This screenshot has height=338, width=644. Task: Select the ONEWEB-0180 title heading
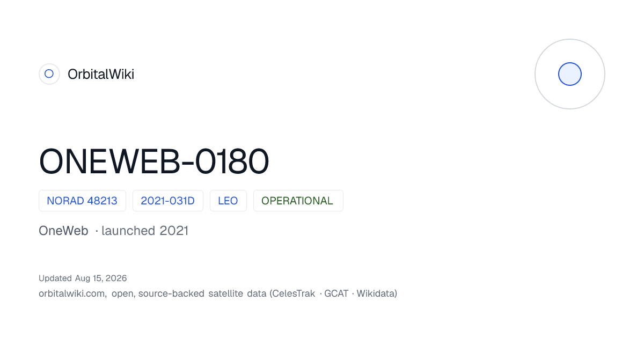(154, 161)
